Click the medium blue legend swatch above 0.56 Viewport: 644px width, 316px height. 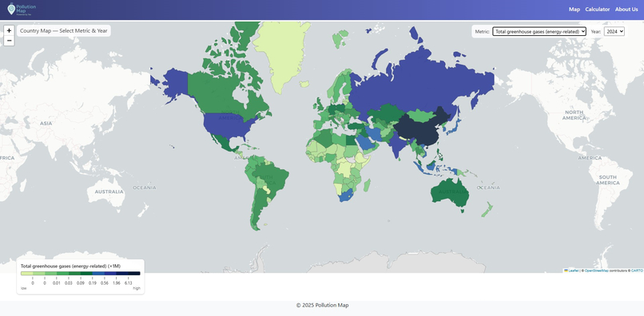tap(98, 274)
